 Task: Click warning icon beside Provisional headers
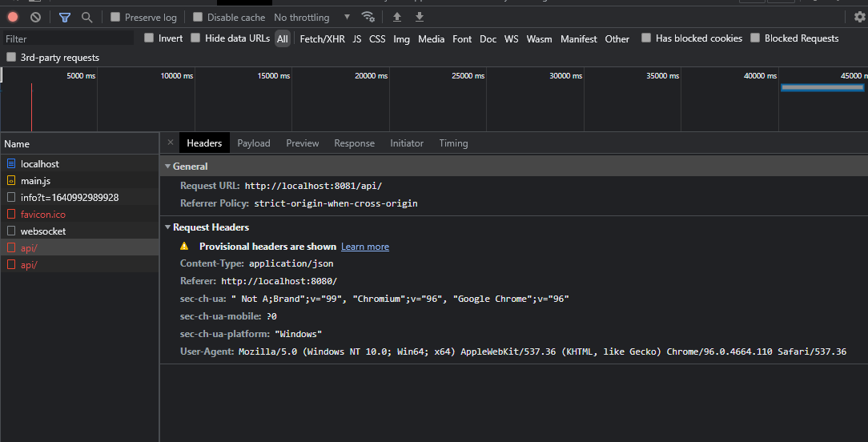pyautogui.click(x=184, y=246)
